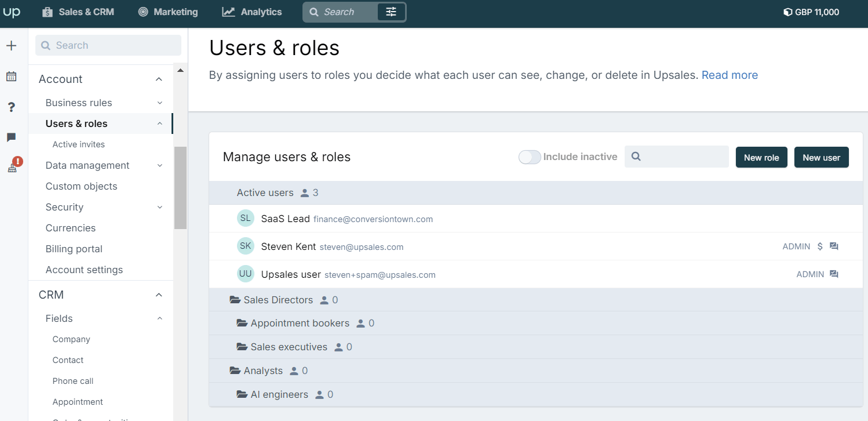Open Account settings in sidebar
Screen dimensions: 868x421
[x=85, y=270]
